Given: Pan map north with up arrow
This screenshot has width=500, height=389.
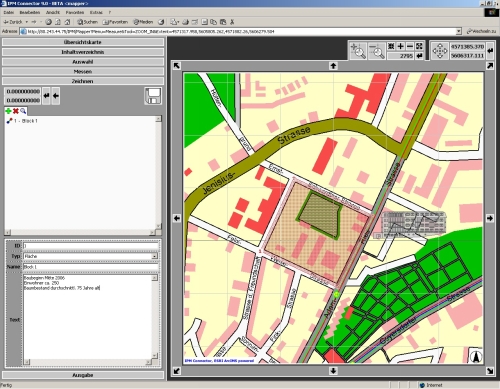Looking at the screenshot, I should [333, 66].
